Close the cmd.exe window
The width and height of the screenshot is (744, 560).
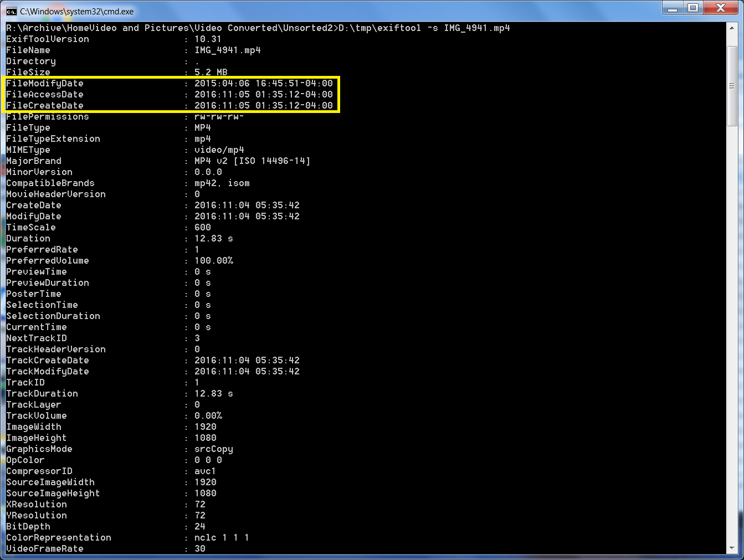tap(721, 8)
